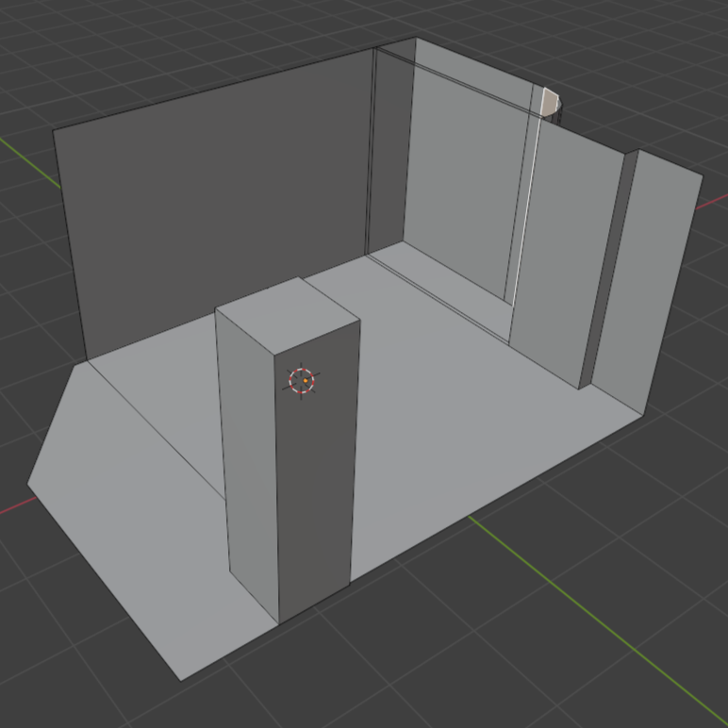Click the highlighted tan selected face

coord(551,102)
